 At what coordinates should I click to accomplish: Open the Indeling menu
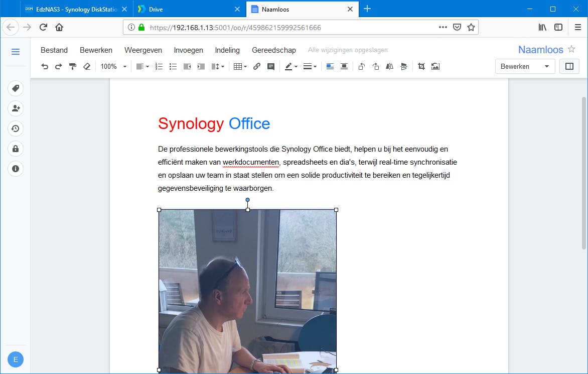coord(227,50)
